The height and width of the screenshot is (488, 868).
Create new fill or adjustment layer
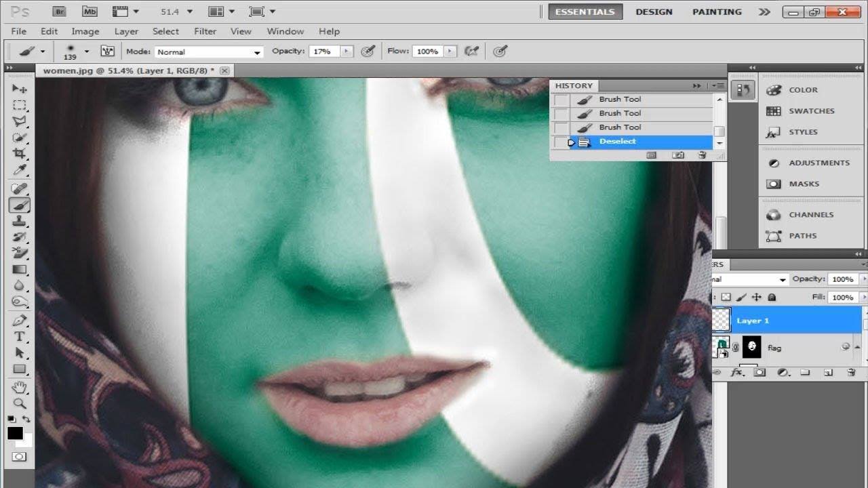[783, 373]
